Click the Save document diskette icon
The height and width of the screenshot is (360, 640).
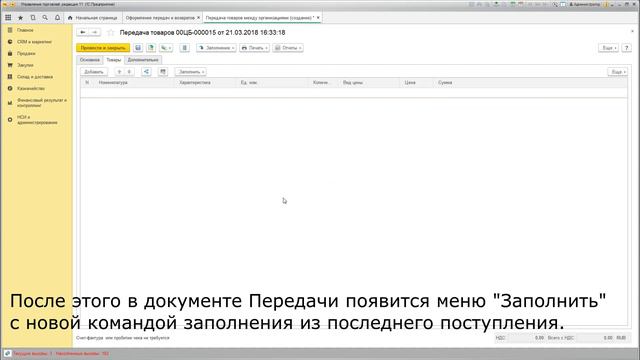(138, 48)
